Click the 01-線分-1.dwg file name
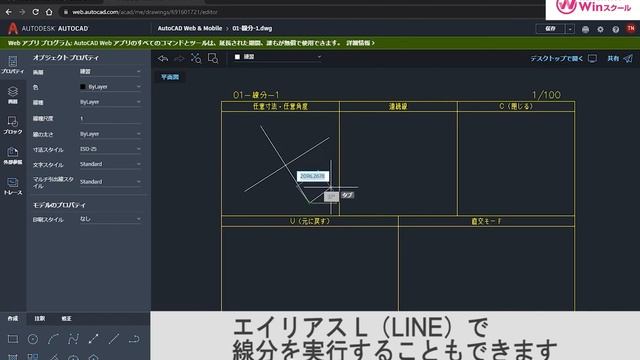Image resolution: width=640 pixels, height=360 pixels. pos(252,29)
